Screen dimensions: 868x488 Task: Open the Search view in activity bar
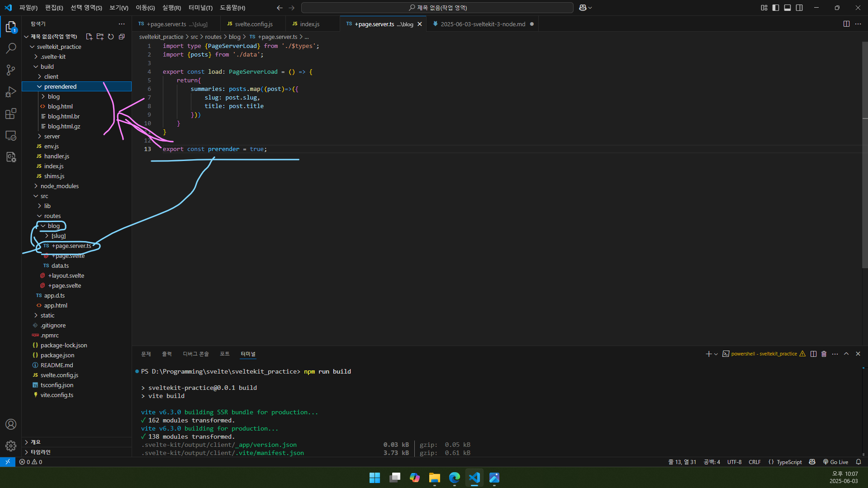pyautogui.click(x=11, y=48)
